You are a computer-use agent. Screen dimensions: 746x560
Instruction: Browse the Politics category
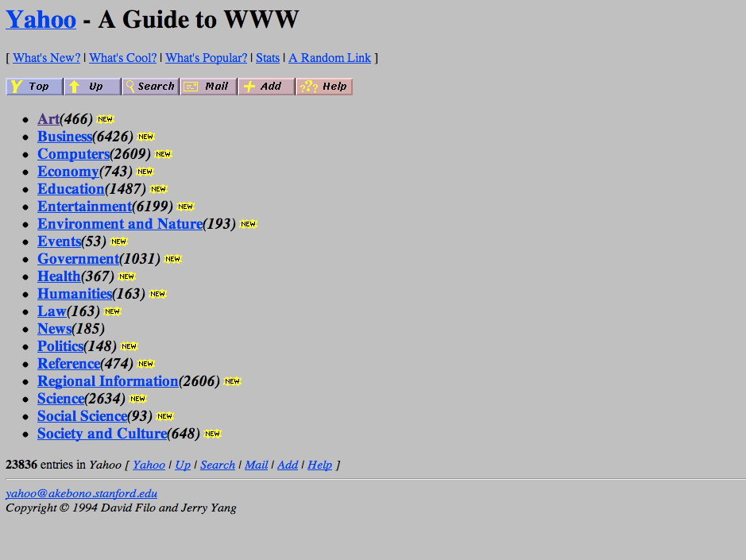point(60,346)
